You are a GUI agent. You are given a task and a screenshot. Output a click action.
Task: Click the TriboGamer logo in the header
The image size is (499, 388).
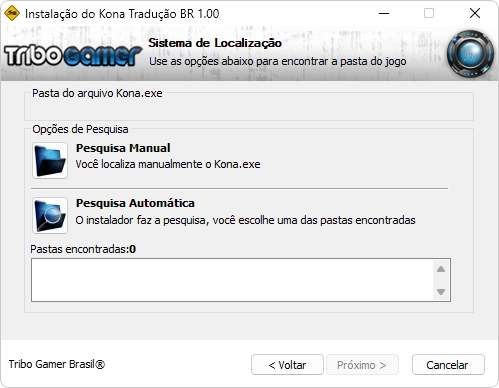(73, 55)
